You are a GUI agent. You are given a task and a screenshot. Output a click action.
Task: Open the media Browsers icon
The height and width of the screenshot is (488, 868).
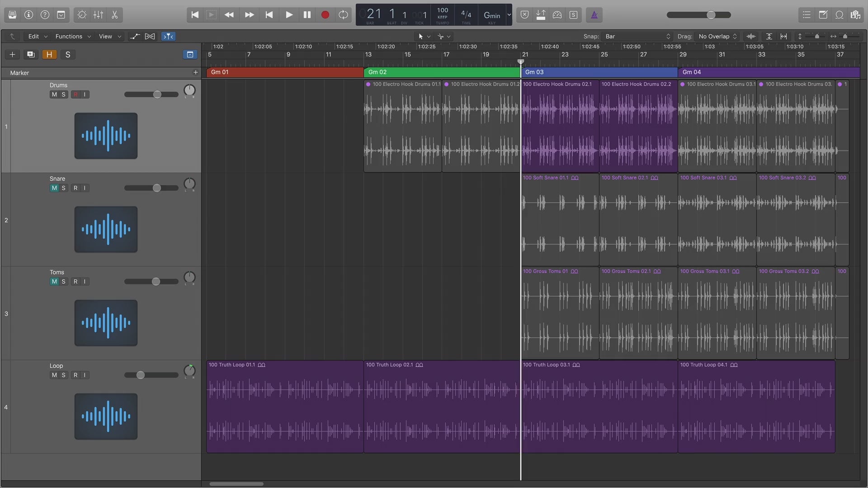[x=855, y=15]
